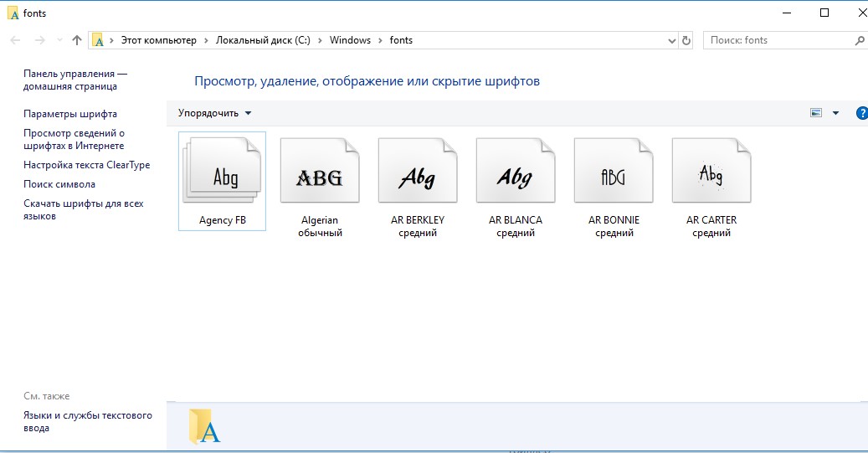Select the AR BONNIE font icon
The width and height of the screenshot is (868, 453).
click(x=614, y=172)
